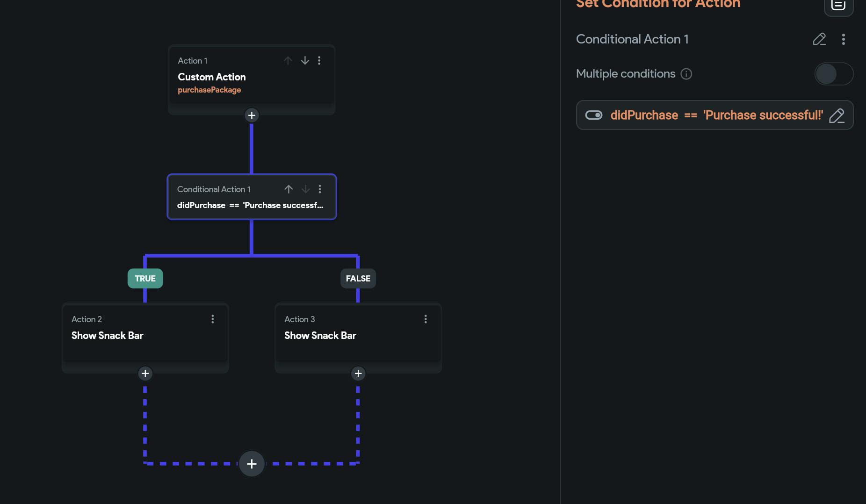
Task: Select the TRUE branch label
Action: [145, 279]
